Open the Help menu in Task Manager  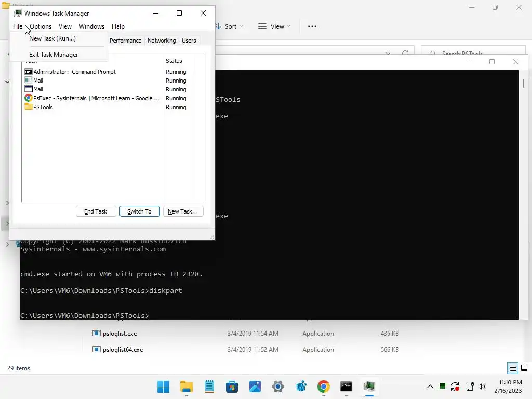(118, 26)
